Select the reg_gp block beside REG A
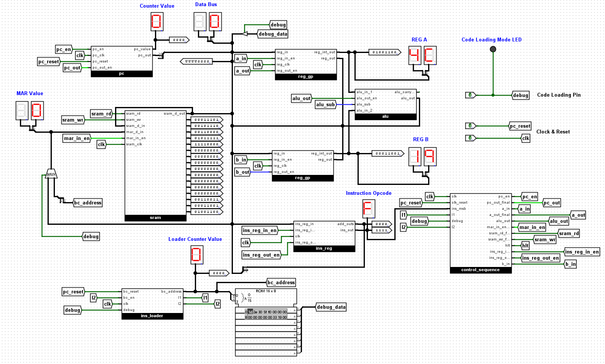Image resolution: width=605 pixels, height=364 pixels. point(306,64)
